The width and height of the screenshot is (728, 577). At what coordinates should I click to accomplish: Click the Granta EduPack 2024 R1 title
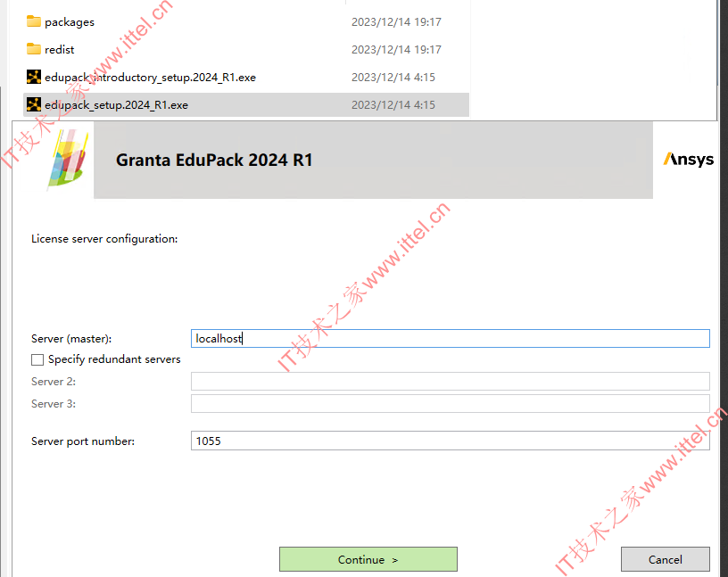click(214, 160)
